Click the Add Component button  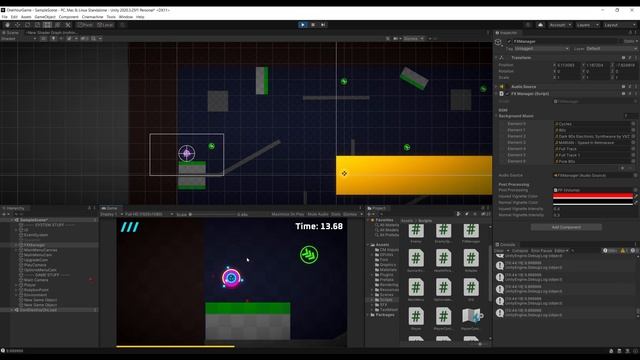566,227
